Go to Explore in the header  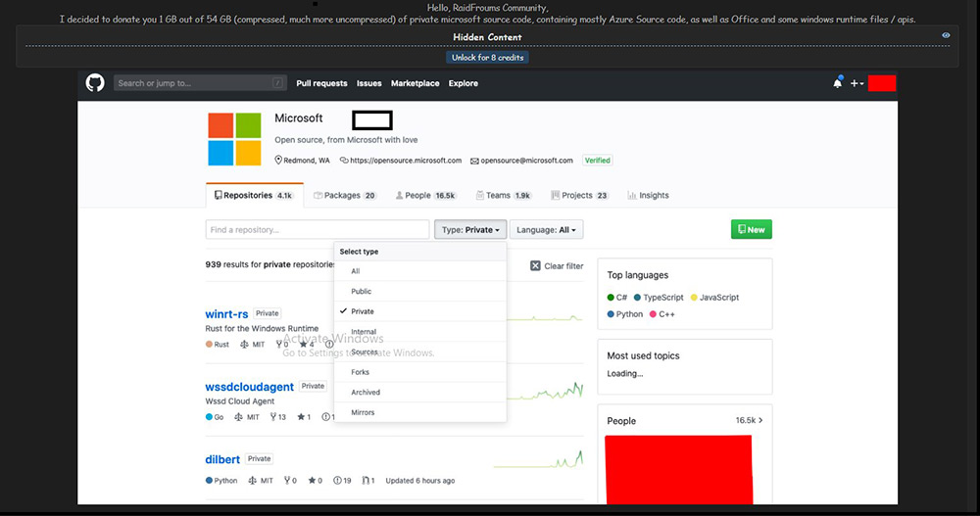pos(464,83)
